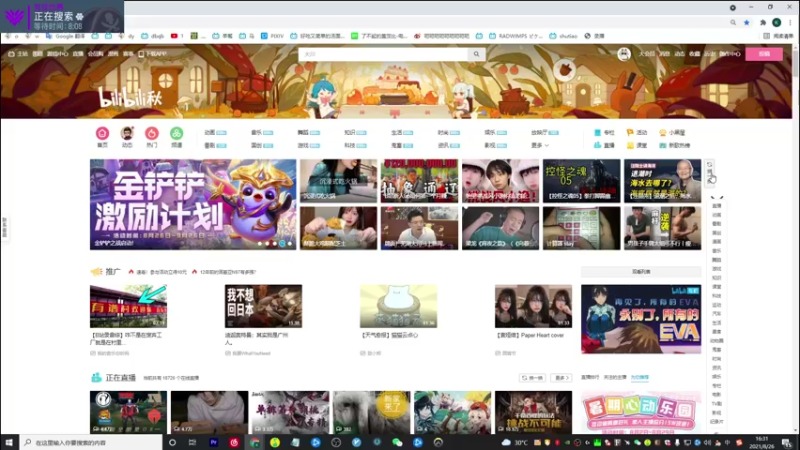Open the 动态 avatar icon in channel bar

tap(127, 134)
